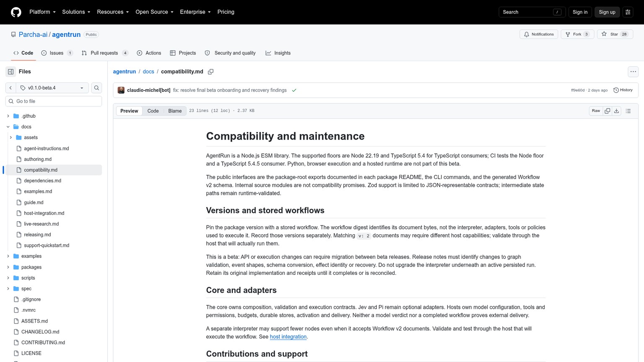Open .nvmrc in file tree
Screen dimensions: 644x362
pyautogui.click(x=29, y=310)
